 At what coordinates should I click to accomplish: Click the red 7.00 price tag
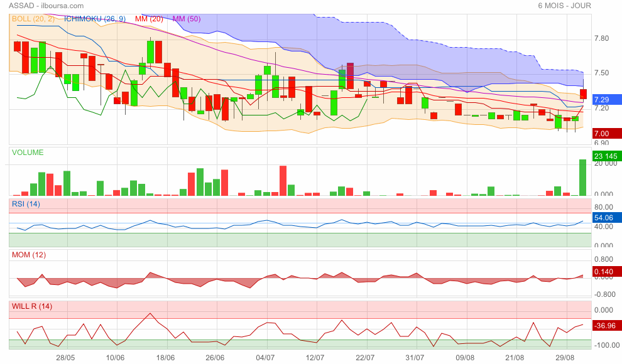point(607,134)
